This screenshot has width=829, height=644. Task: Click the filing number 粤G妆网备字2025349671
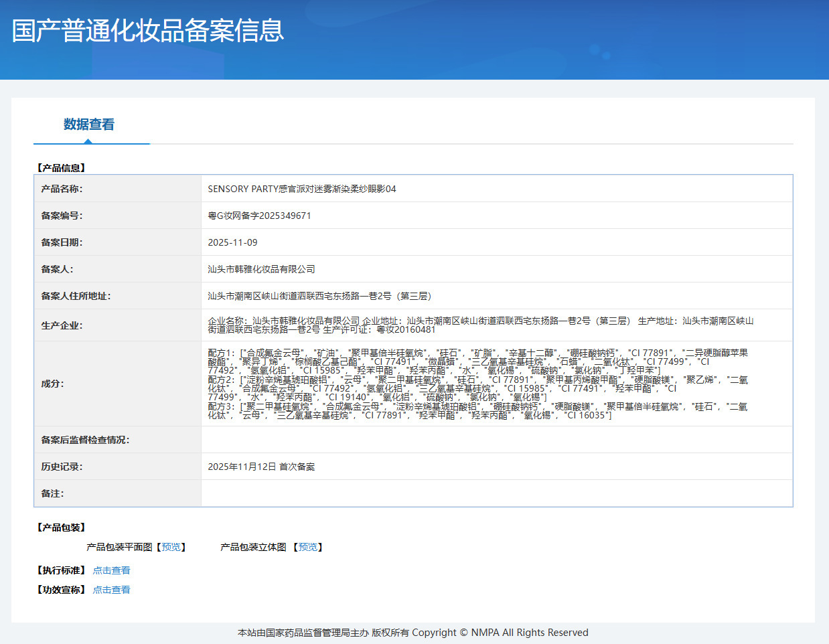click(x=260, y=216)
